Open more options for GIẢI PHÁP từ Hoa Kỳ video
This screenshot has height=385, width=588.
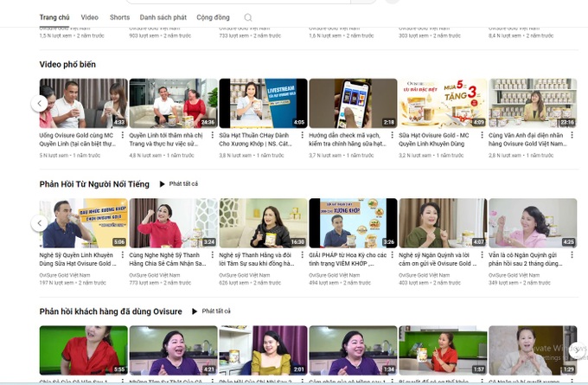tap(393, 254)
